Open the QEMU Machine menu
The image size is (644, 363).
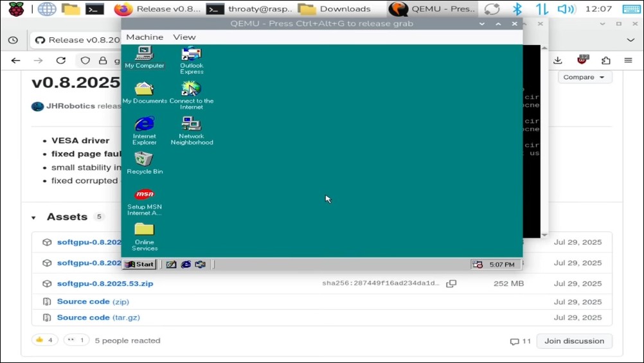[145, 37]
